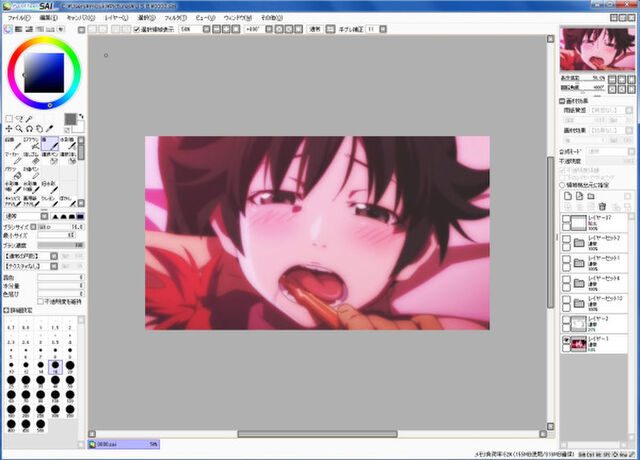Select the 水彩筆 watercolor brush tool
The height and width of the screenshot is (460, 640).
(x=68, y=144)
